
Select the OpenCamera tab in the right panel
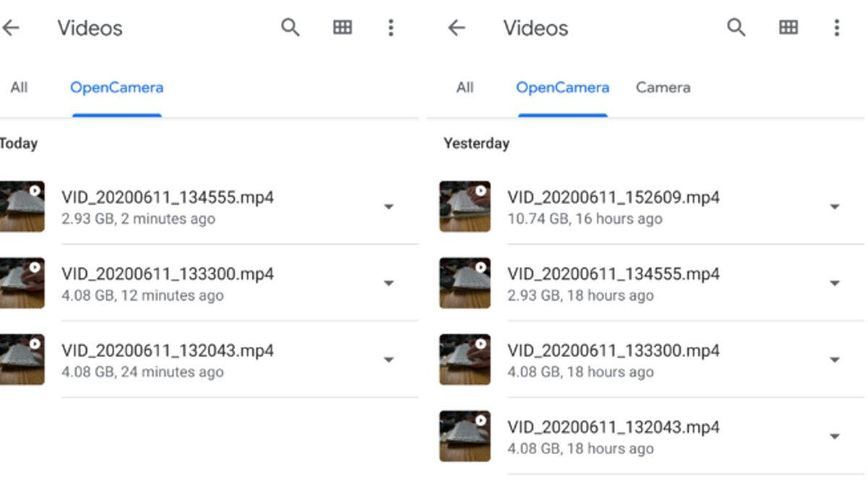coord(562,87)
